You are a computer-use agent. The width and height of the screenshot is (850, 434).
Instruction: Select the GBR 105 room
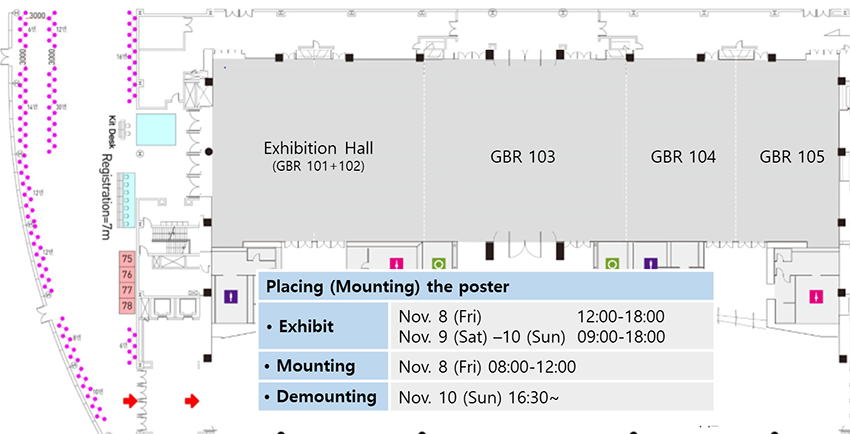pyautogui.click(x=791, y=157)
